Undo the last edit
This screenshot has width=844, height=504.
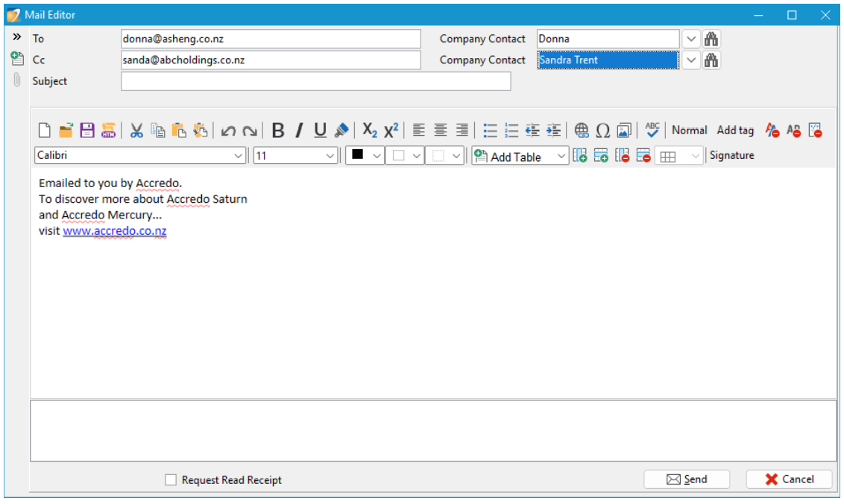(x=228, y=130)
